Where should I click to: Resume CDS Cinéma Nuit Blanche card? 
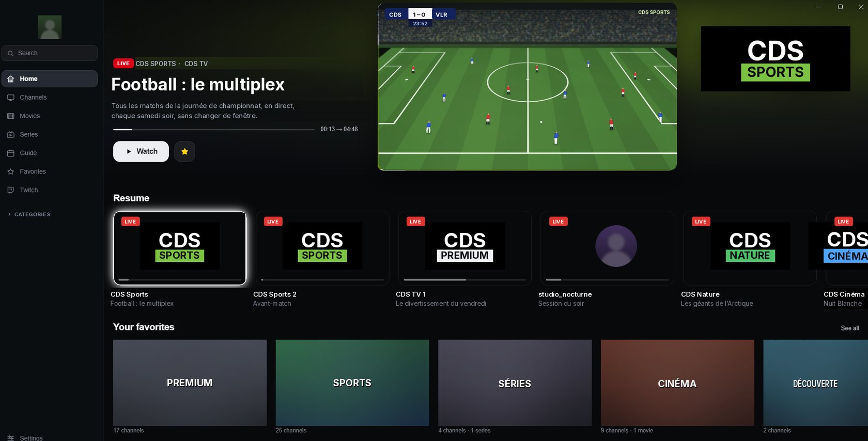point(847,248)
